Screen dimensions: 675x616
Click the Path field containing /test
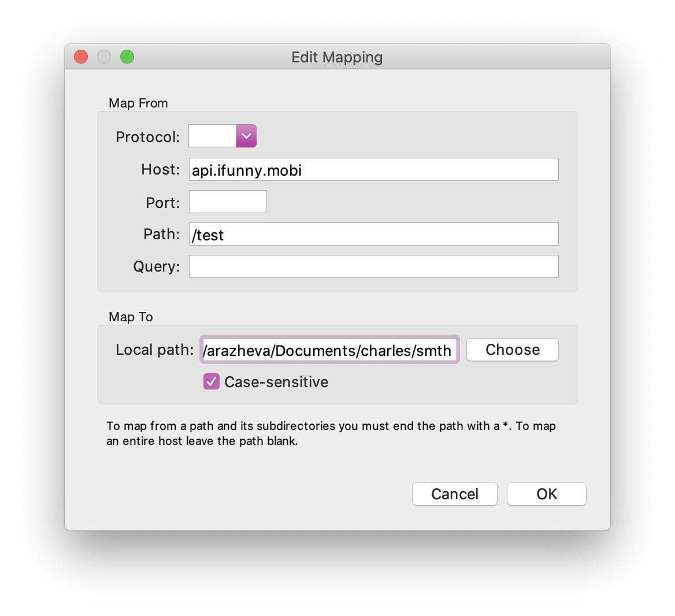374,234
